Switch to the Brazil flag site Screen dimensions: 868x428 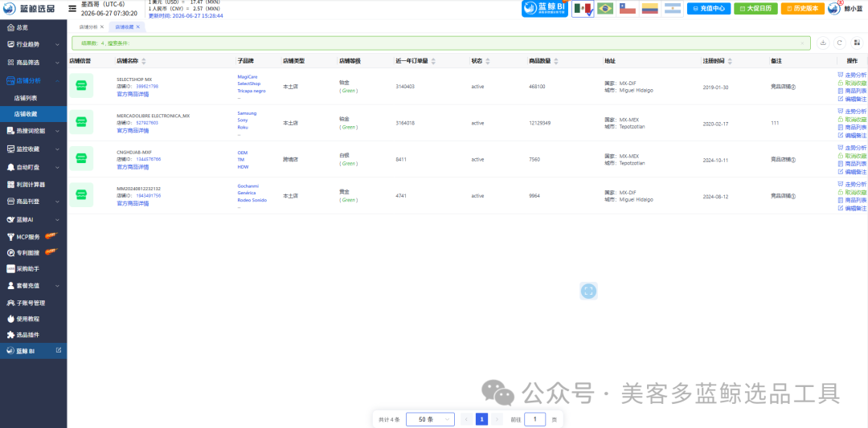click(605, 8)
